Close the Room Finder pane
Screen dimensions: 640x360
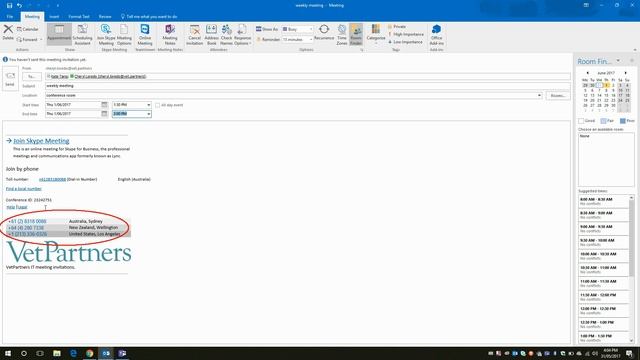coord(632,61)
